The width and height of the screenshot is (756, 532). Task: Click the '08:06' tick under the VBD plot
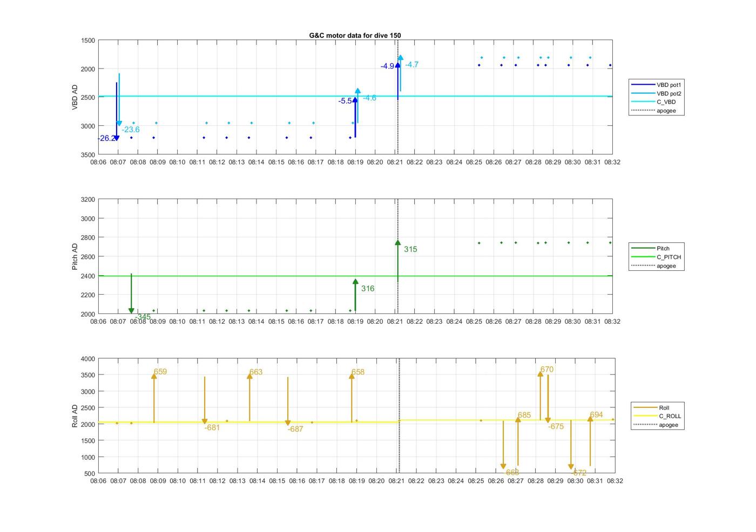(98, 162)
